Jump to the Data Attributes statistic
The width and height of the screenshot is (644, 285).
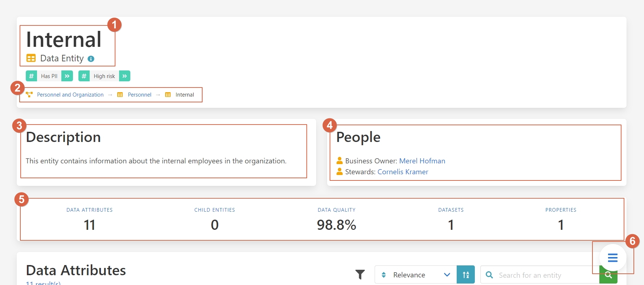tap(90, 210)
